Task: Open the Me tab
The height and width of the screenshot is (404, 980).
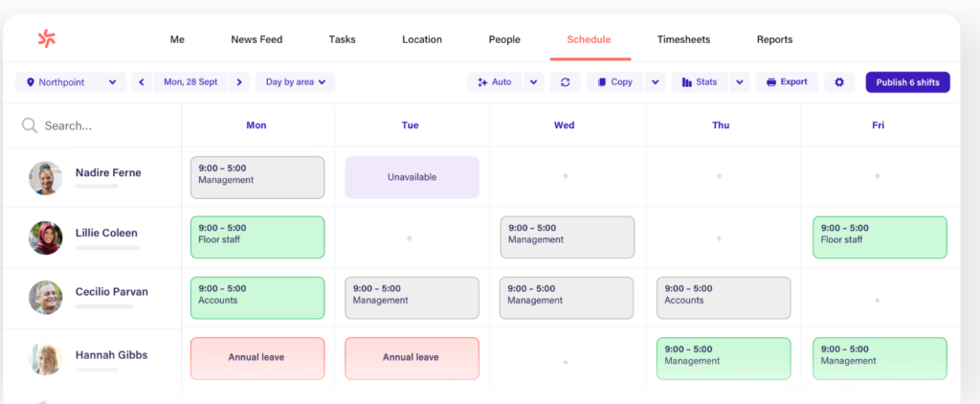Action: click(x=177, y=39)
